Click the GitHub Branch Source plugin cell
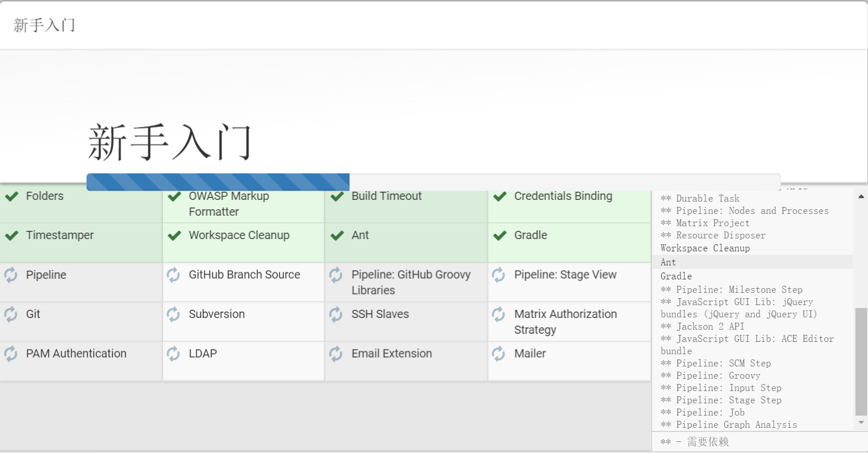 coord(244,282)
